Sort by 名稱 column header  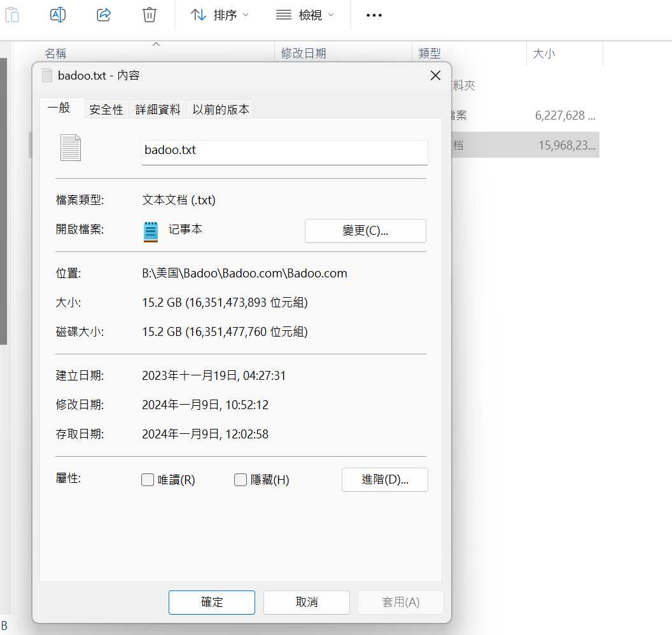click(x=56, y=53)
